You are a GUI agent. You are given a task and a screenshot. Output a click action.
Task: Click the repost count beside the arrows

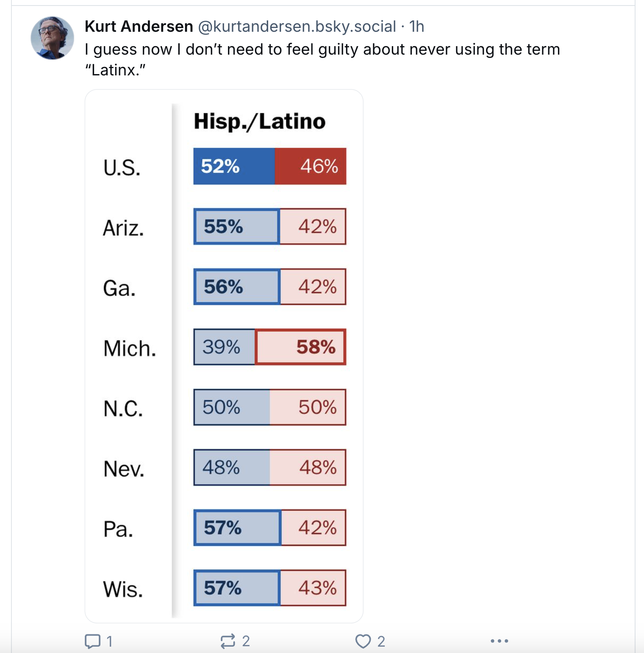click(246, 641)
